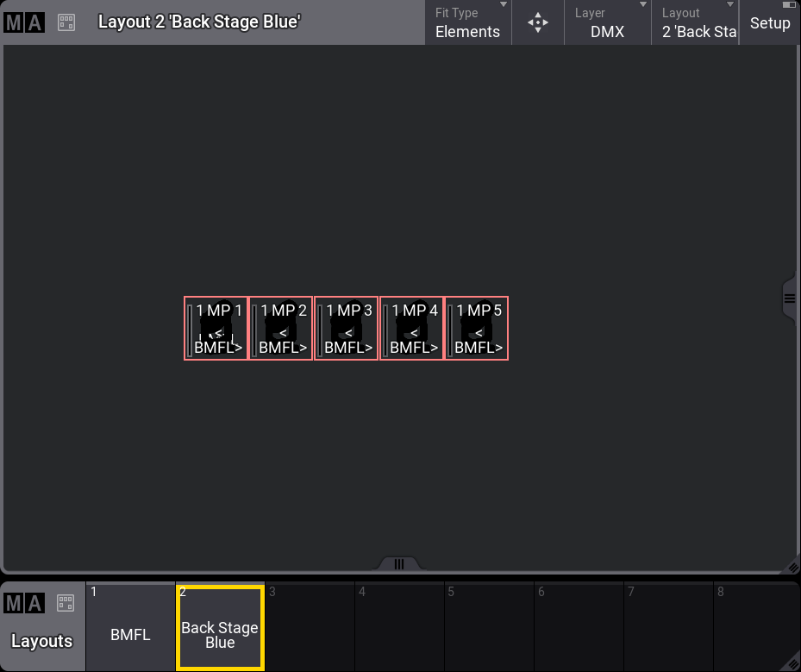Select fixture 1 MP 4 BMFL element

tap(412, 328)
